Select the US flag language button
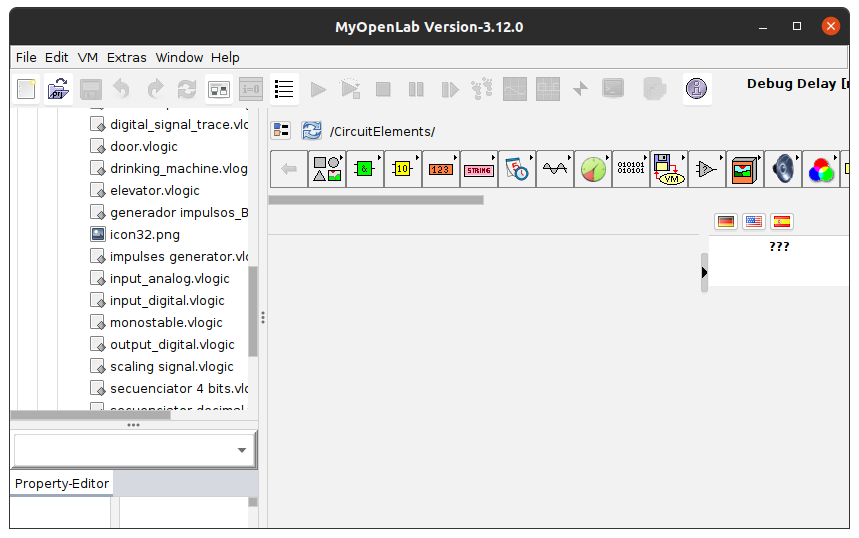 pos(754,221)
